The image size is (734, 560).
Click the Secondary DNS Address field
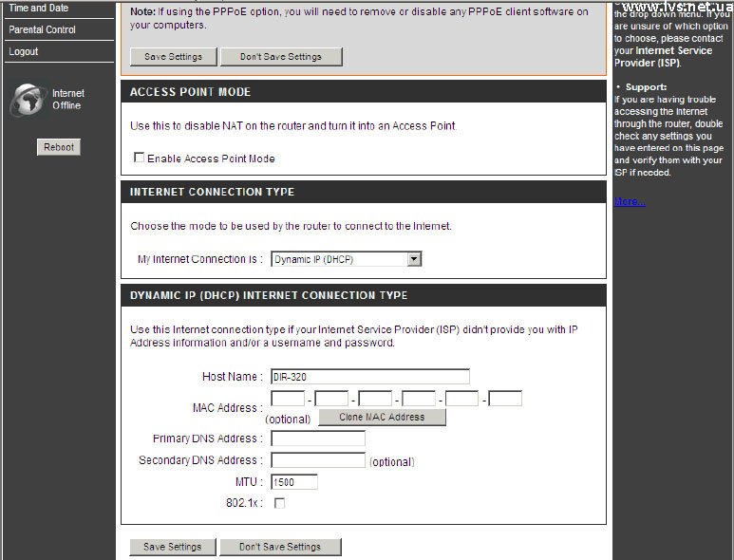point(317,460)
